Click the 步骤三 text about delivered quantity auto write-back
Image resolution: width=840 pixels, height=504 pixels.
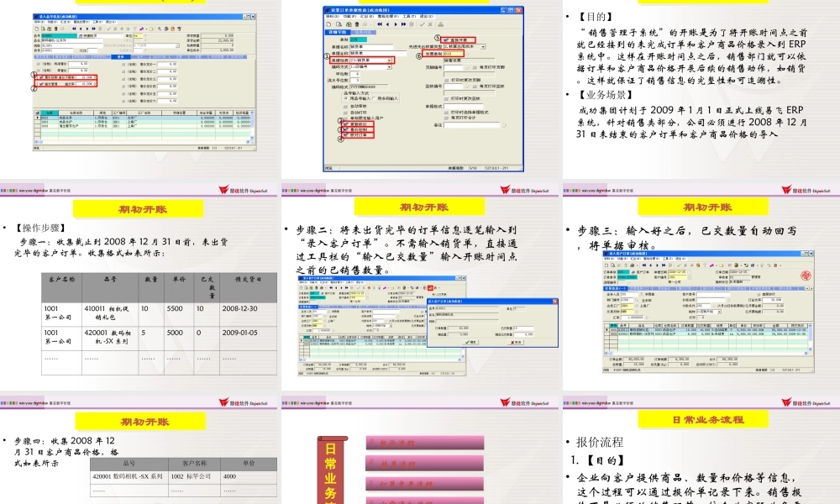687,238
